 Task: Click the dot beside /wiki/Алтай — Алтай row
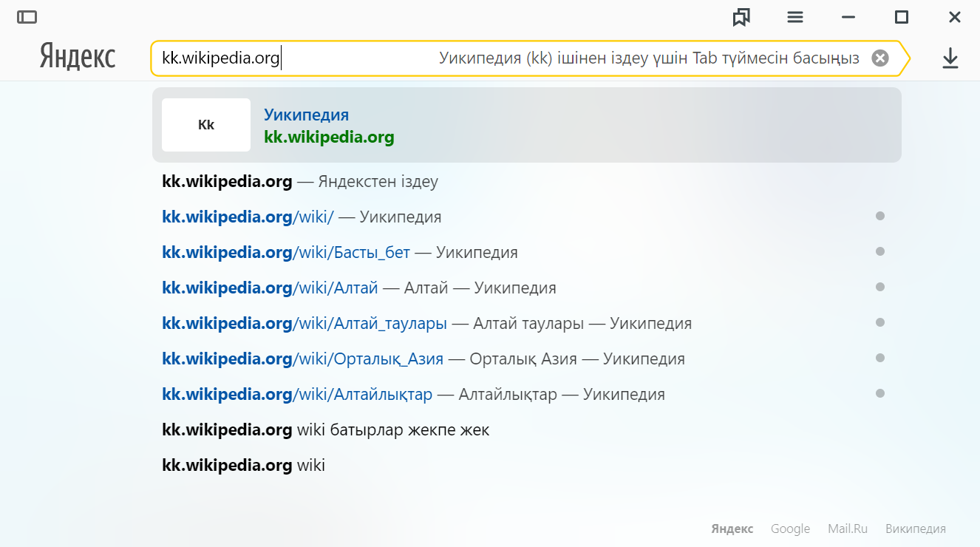pos(879,287)
